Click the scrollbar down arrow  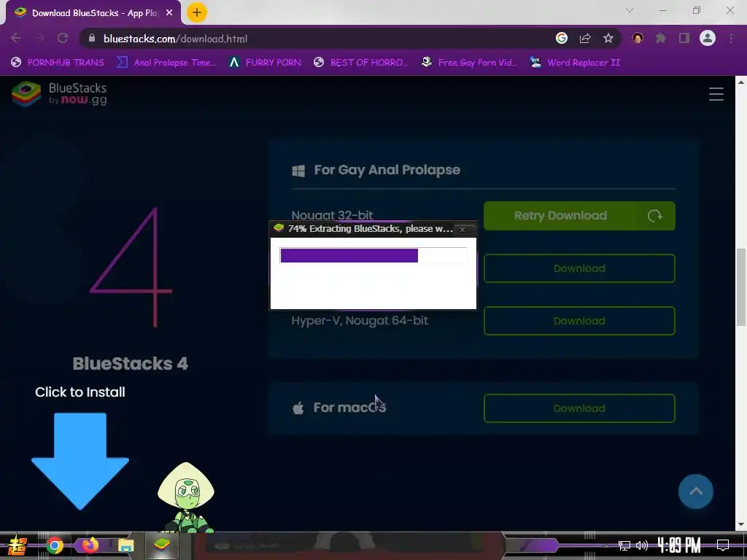(741, 524)
